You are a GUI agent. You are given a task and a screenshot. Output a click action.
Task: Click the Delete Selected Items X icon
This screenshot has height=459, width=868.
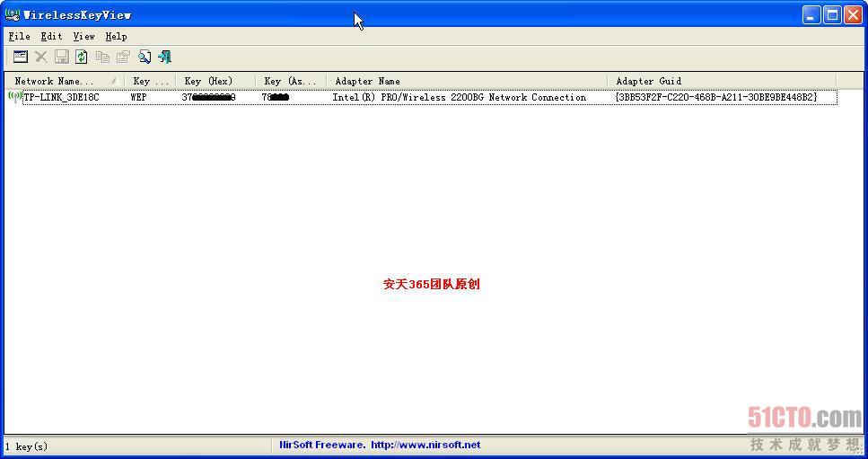pos(41,57)
